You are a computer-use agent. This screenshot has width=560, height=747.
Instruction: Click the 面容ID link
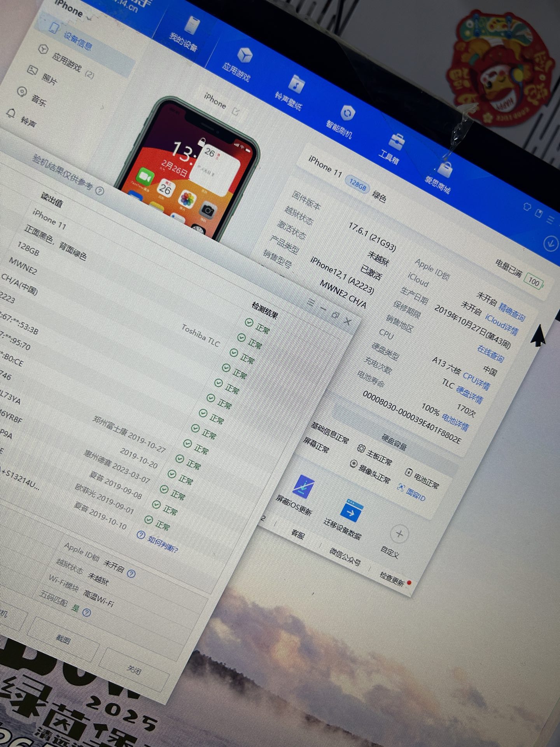click(x=412, y=491)
